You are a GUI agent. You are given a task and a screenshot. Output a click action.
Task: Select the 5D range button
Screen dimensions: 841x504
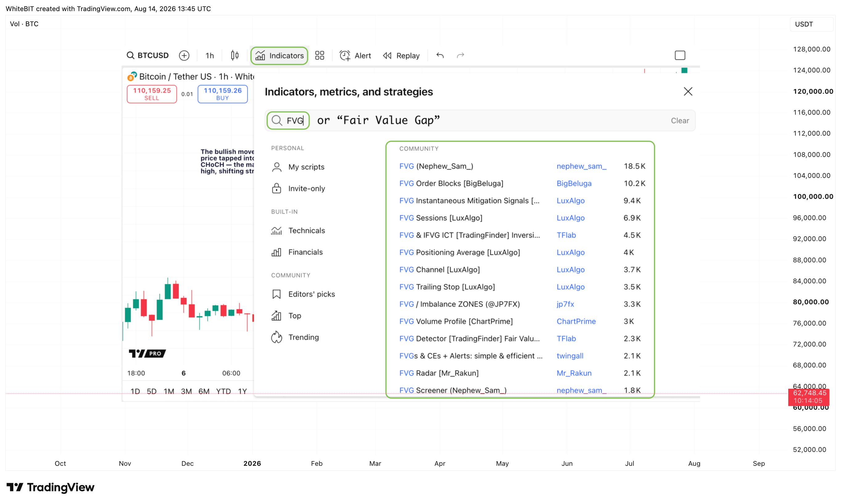151,391
